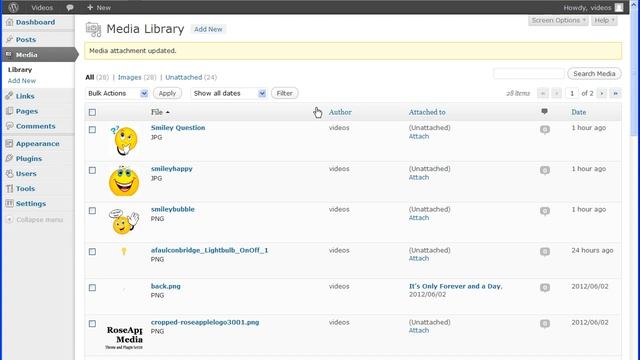The image size is (640, 360).
Task: Go to the first page of media items
Action: click(x=542, y=93)
